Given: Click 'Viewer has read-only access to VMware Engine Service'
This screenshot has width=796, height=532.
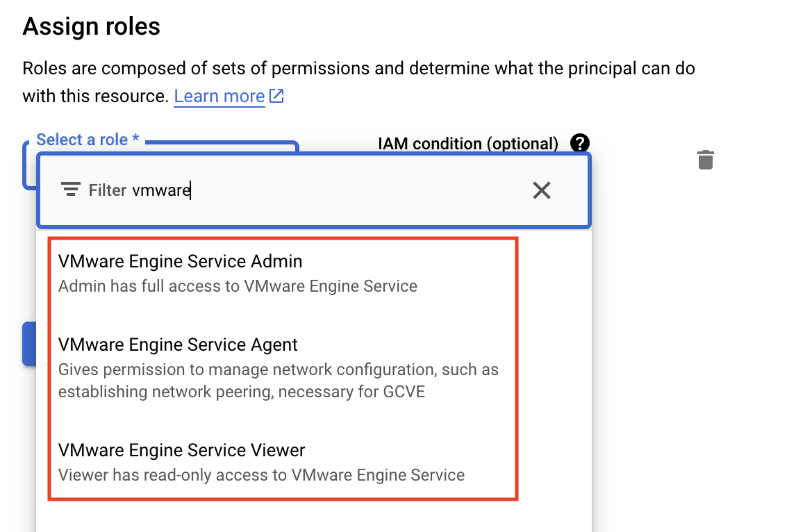Looking at the screenshot, I should (261, 475).
